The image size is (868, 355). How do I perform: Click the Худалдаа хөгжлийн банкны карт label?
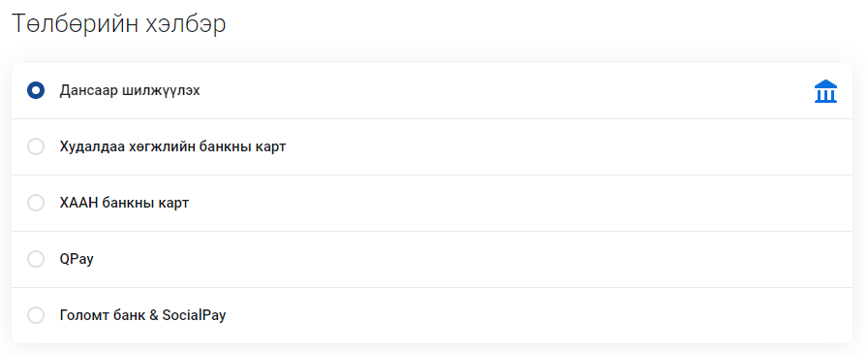172,147
